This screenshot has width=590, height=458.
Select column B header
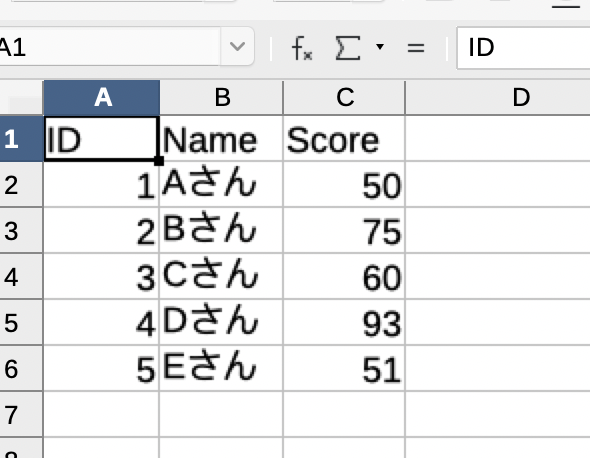(x=222, y=97)
